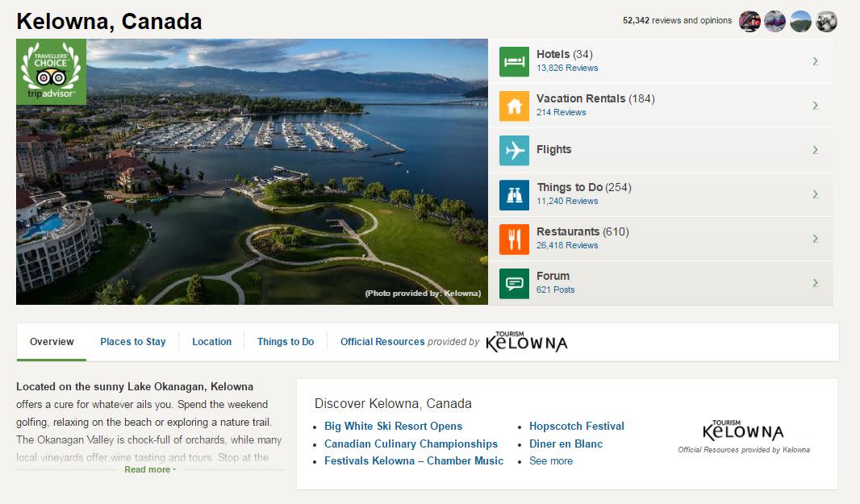The width and height of the screenshot is (860, 504).
Task: Expand the Hotels row chevron
Action: click(816, 61)
